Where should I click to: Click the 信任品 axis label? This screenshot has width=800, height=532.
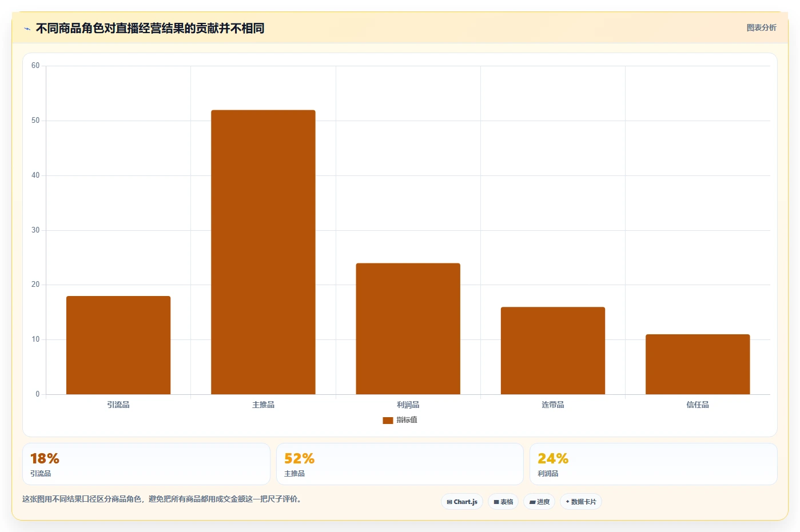click(x=698, y=405)
